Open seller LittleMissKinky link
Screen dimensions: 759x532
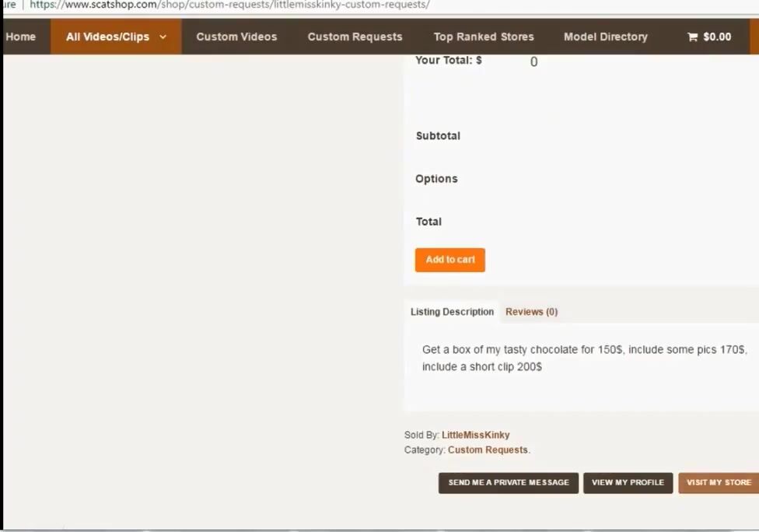click(475, 435)
